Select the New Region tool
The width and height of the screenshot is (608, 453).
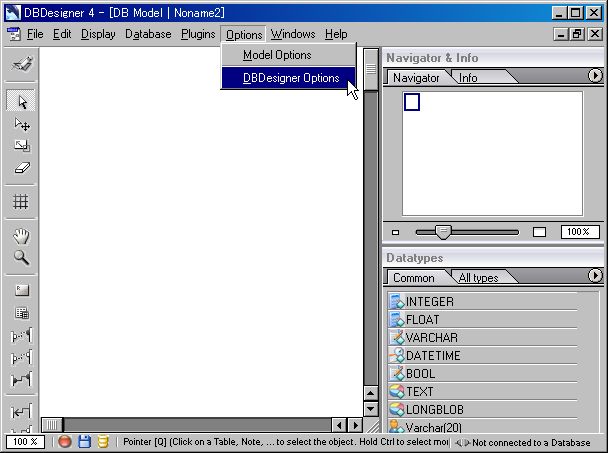tap(22, 290)
